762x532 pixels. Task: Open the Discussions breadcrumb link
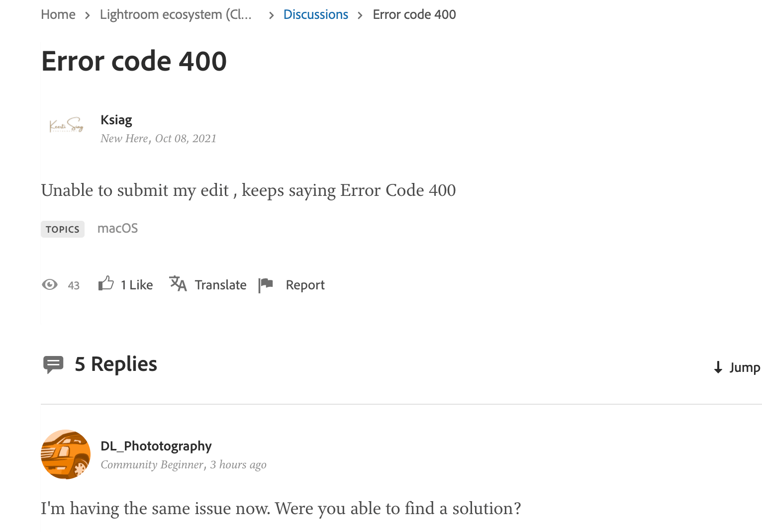coord(316,14)
